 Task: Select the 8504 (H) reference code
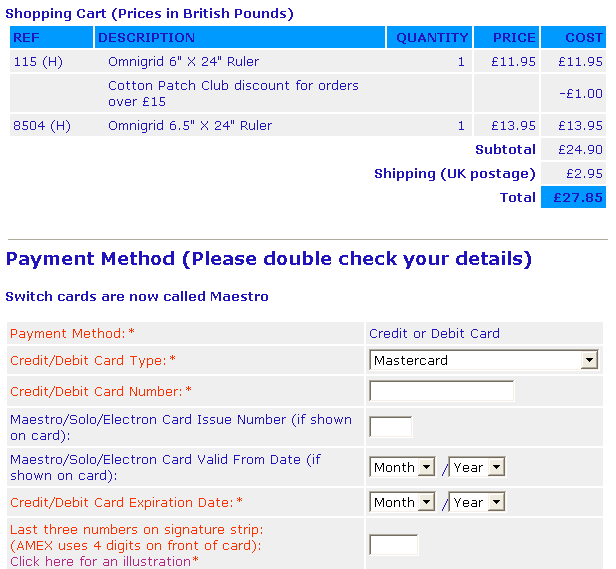pyautogui.click(x=41, y=125)
